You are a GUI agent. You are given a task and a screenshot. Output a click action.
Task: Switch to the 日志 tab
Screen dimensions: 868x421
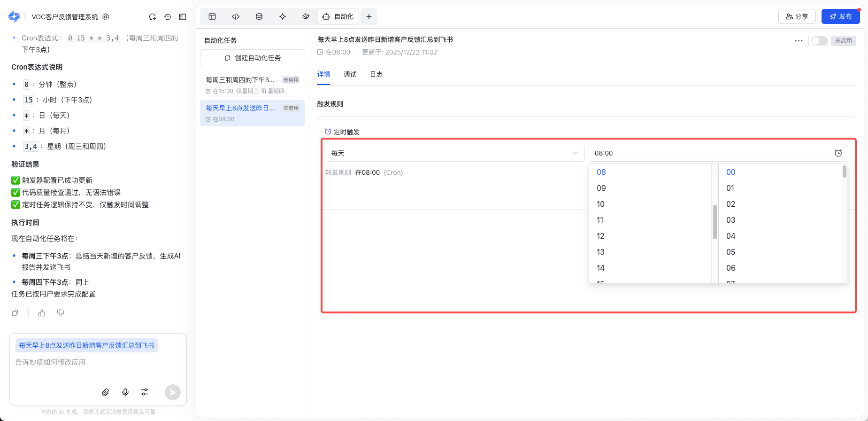click(x=376, y=74)
